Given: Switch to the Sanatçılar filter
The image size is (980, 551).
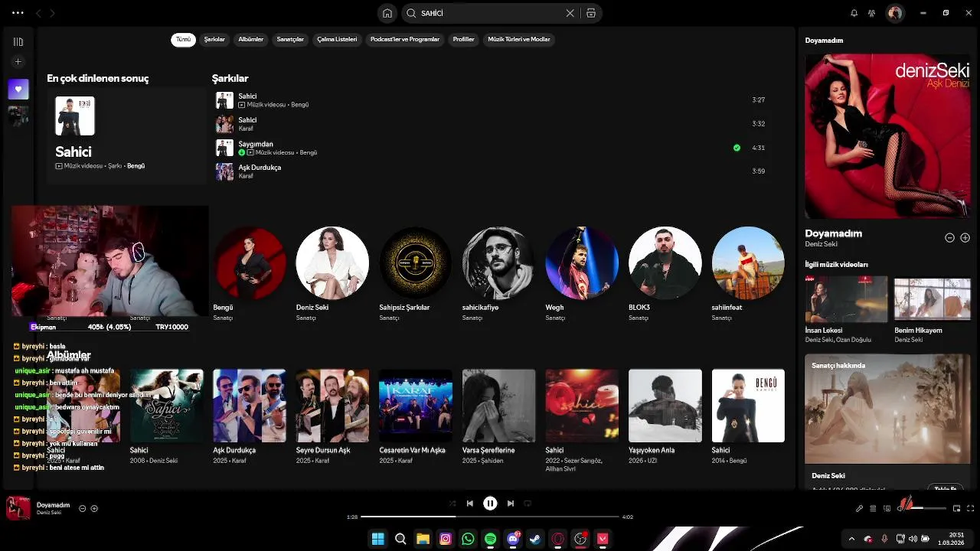Looking at the screenshot, I should tap(290, 39).
